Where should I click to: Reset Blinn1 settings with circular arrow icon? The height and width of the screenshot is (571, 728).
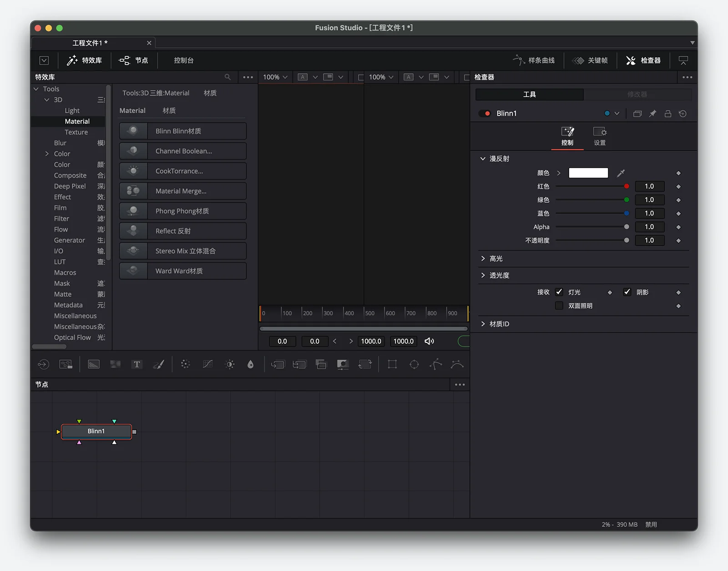click(682, 114)
